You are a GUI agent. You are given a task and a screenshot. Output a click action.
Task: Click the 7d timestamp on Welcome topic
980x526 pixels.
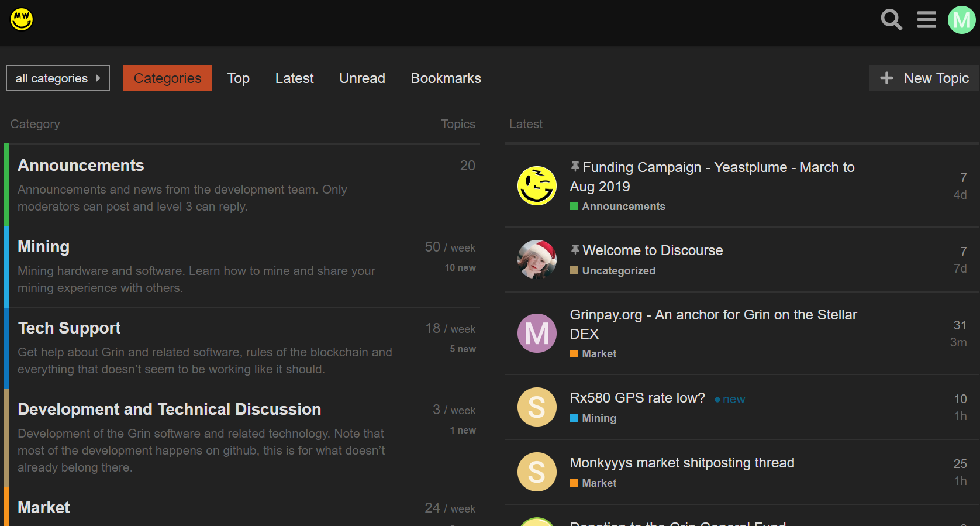pos(960,269)
